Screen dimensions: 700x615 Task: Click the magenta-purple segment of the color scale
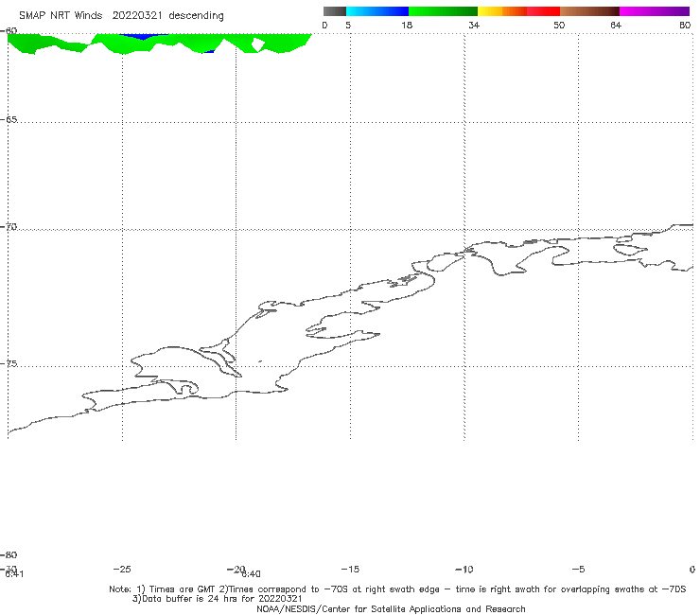[x=655, y=11]
